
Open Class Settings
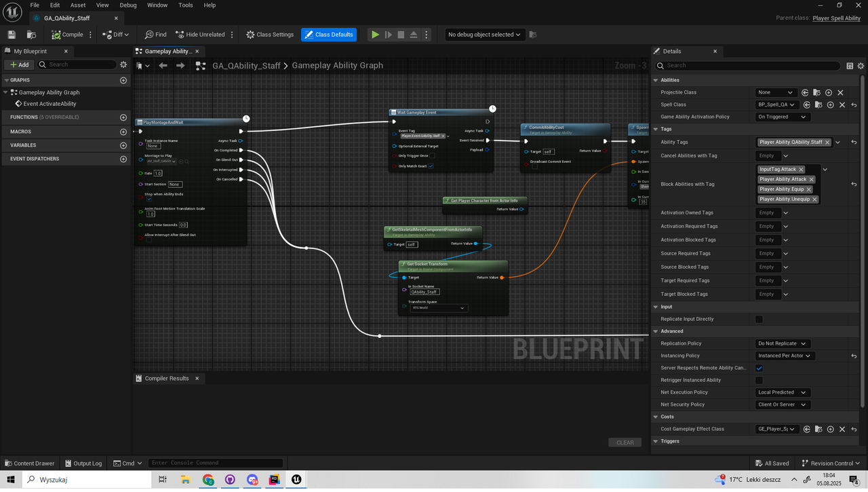[x=270, y=35]
